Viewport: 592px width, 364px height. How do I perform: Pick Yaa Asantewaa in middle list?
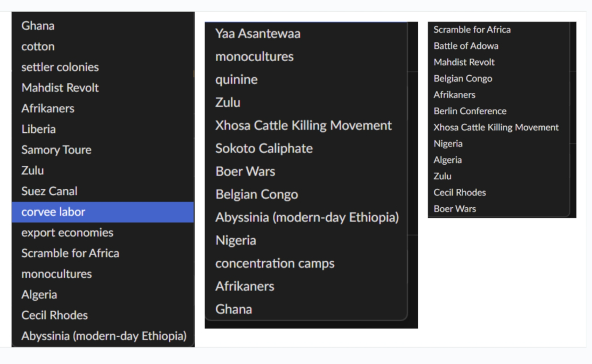click(x=306, y=33)
